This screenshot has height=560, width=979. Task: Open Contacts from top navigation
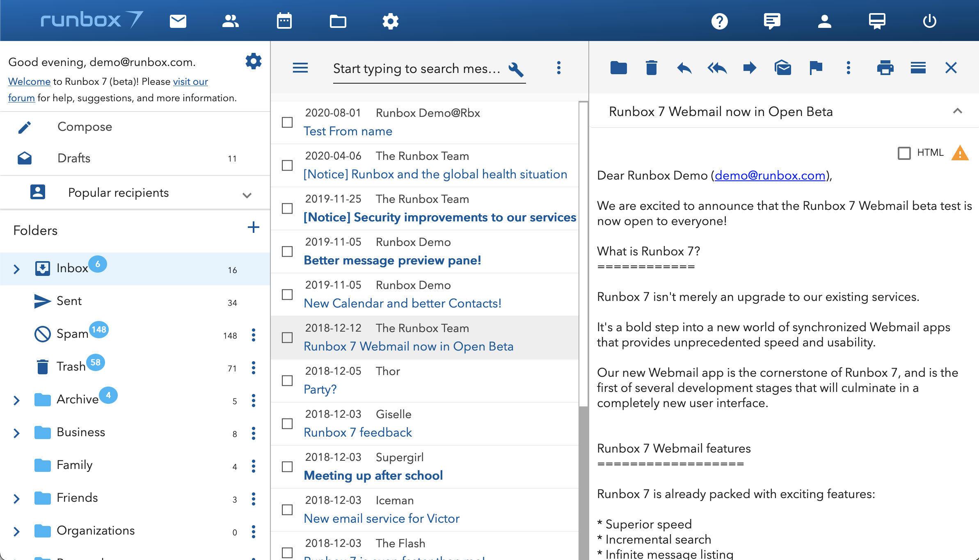[x=230, y=21]
